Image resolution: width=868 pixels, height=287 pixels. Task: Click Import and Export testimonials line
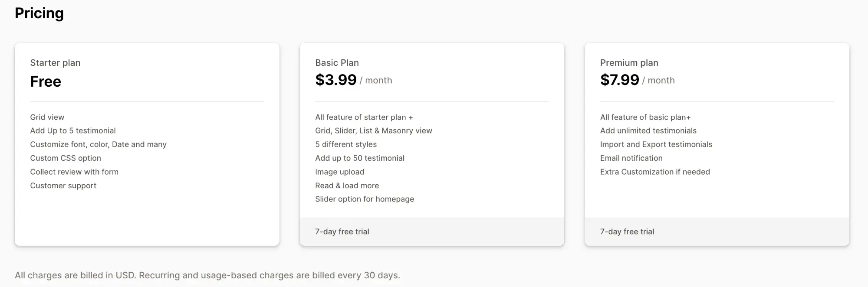pyautogui.click(x=656, y=144)
